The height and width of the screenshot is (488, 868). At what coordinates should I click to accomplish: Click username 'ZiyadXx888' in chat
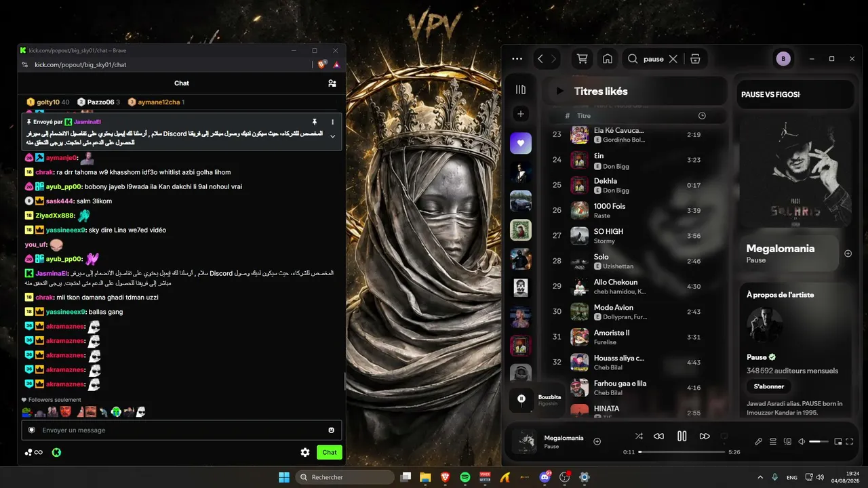54,216
